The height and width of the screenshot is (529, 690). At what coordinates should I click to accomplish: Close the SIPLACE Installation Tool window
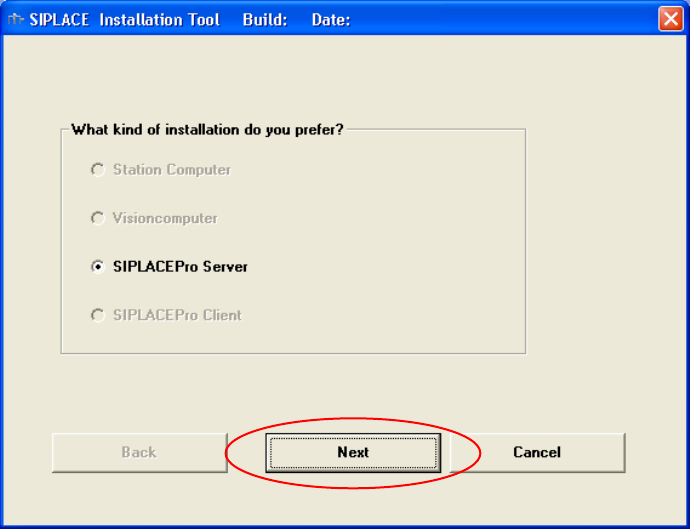pos(670,19)
